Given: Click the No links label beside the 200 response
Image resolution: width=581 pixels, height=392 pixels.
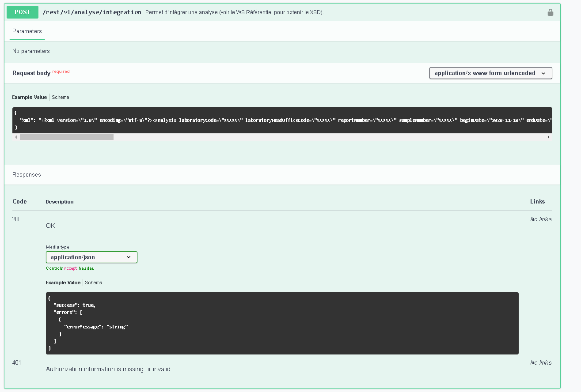Looking at the screenshot, I should 541,219.
